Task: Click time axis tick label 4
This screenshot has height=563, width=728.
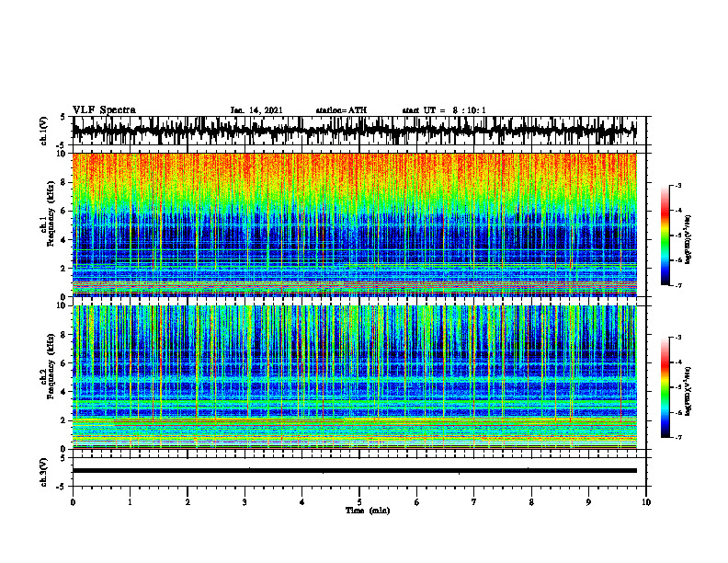Action: [x=302, y=502]
